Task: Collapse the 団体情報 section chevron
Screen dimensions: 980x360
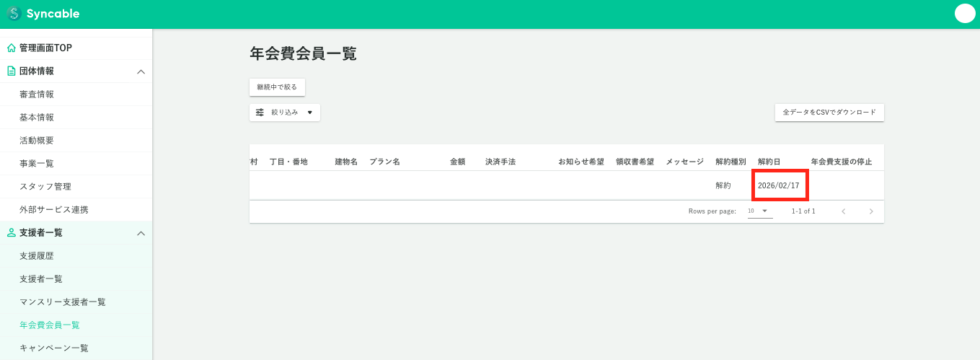Action: [141, 71]
